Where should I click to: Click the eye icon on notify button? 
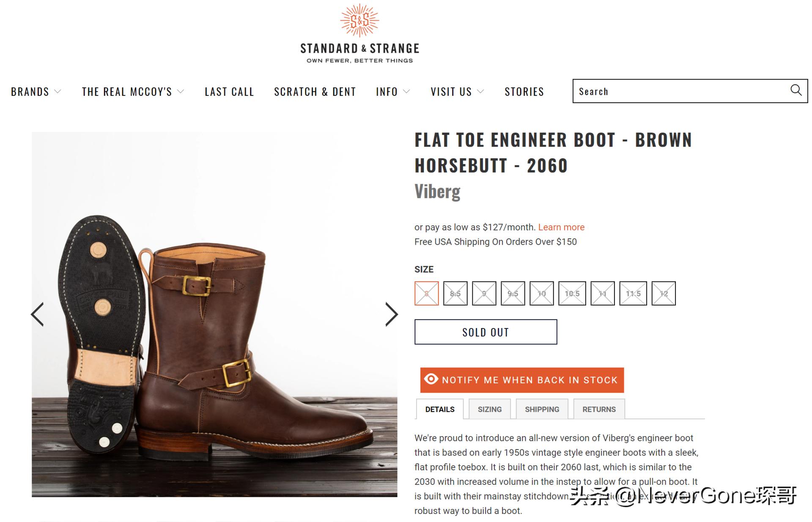(431, 379)
